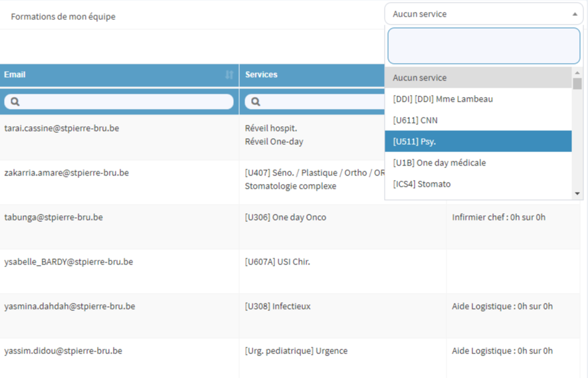Select the [ICS4] Stomato option

tap(478, 184)
